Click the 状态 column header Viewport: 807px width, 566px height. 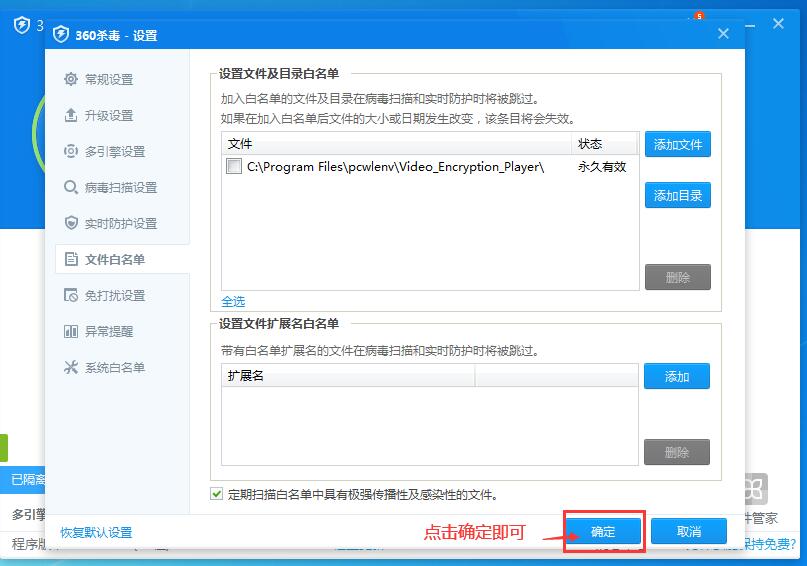[605, 144]
